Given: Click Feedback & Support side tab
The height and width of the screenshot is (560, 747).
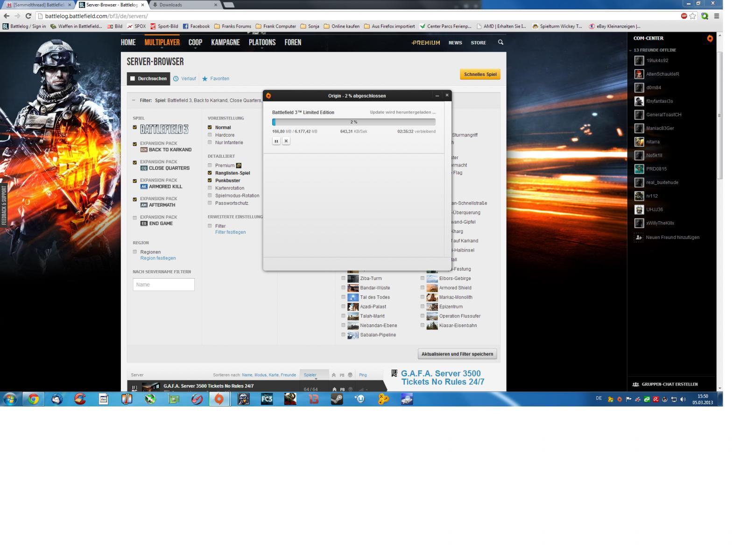Looking at the screenshot, I should tap(4, 205).
